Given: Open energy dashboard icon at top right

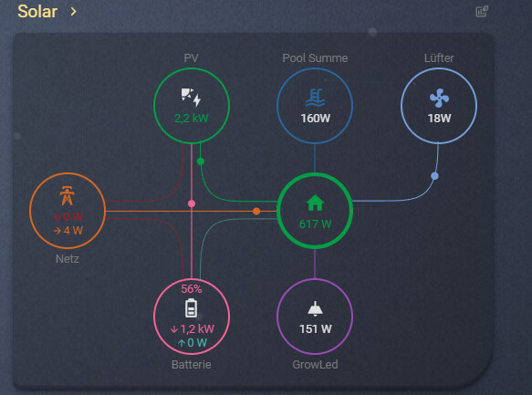Looking at the screenshot, I should pyautogui.click(x=482, y=11).
